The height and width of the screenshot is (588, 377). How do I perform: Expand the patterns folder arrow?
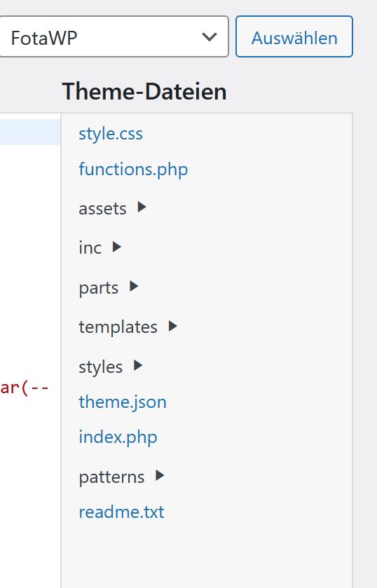click(x=160, y=475)
